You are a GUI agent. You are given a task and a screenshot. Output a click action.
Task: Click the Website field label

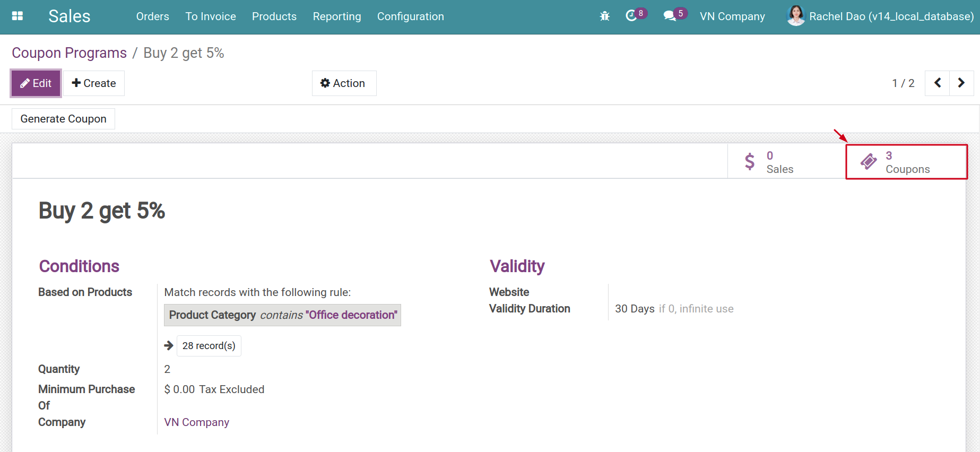pos(509,292)
